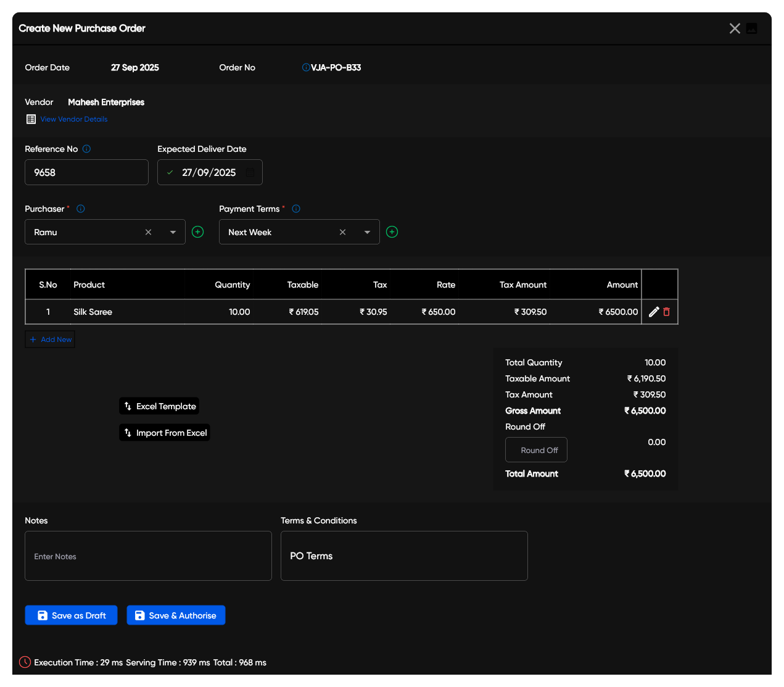This screenshot has height=687, width=784.
Task: Click into the Round Off input field
Action: pyautogui.click(x=536, y=450)
